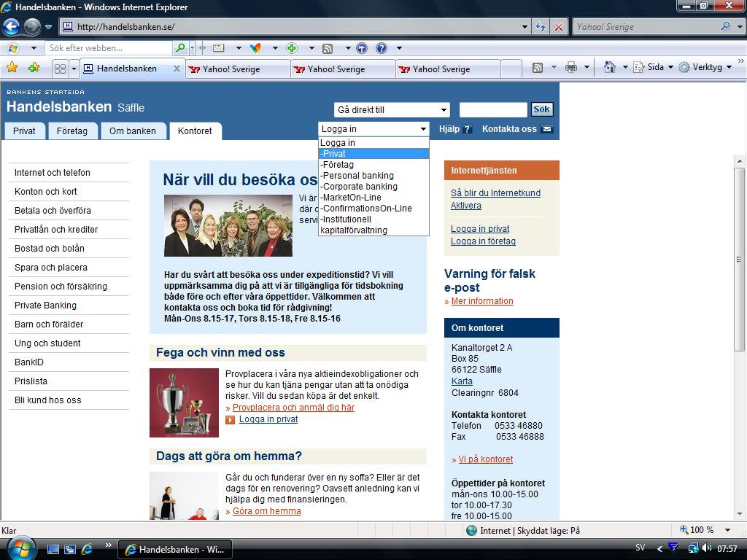
Task: Click the Yahoo search magnifier in address bar
Action: coord(725,27)
